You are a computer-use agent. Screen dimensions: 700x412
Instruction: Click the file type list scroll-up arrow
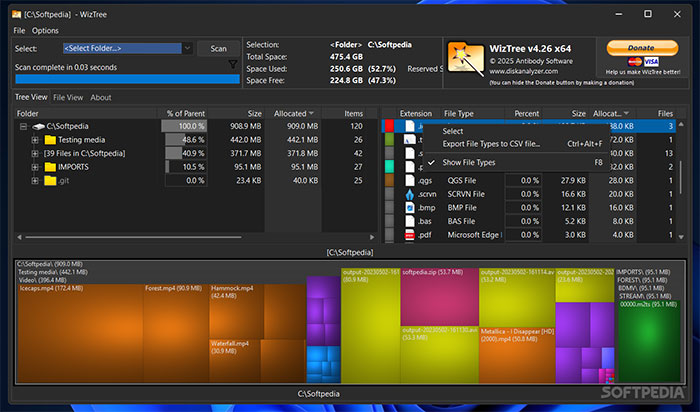click(681, 124)
